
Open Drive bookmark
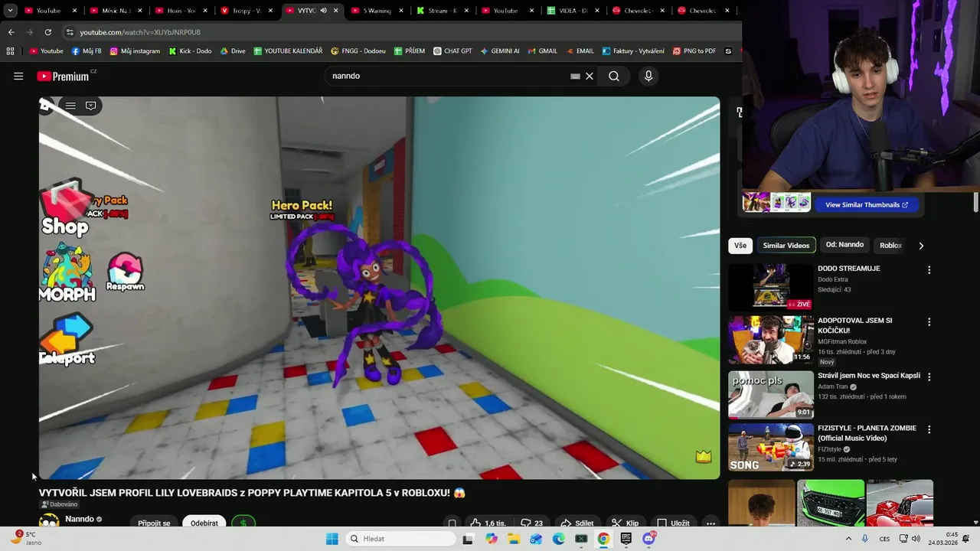tap(233, 51)
